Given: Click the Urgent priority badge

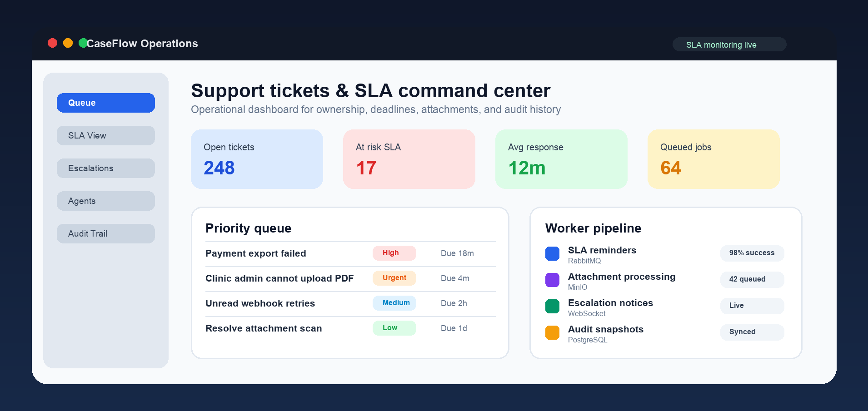Looking at the screenshot, I should click(394, 278).
